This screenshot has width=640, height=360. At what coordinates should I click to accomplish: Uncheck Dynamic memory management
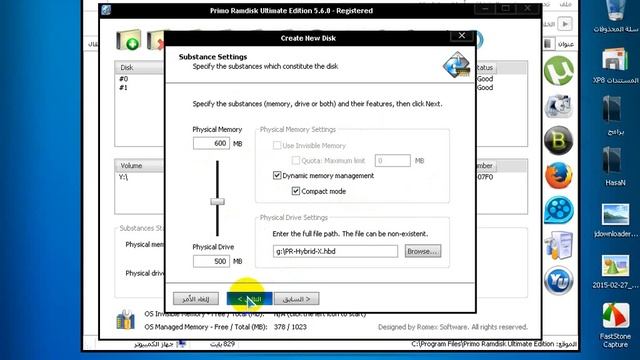(x=277, y=176)
